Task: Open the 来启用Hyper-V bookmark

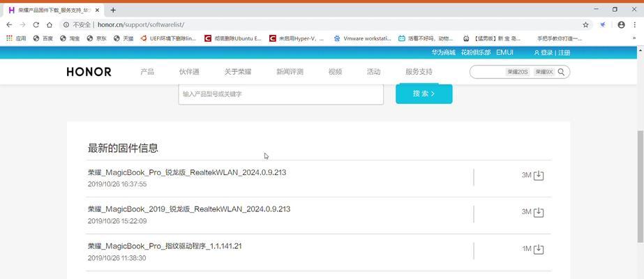Action: point(297,38)
